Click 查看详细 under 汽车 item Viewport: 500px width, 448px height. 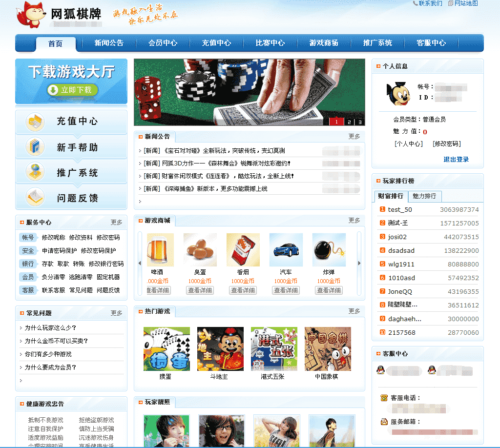click(x=286, y=290)
